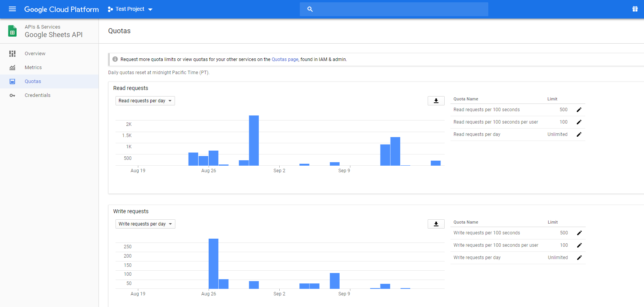Download the Read requests chart data

click(436, 101)
